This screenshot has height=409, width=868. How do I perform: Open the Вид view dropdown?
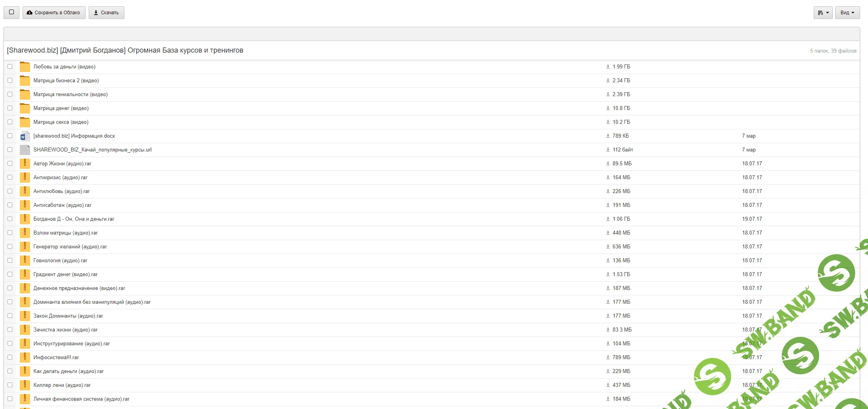(847, 13)
